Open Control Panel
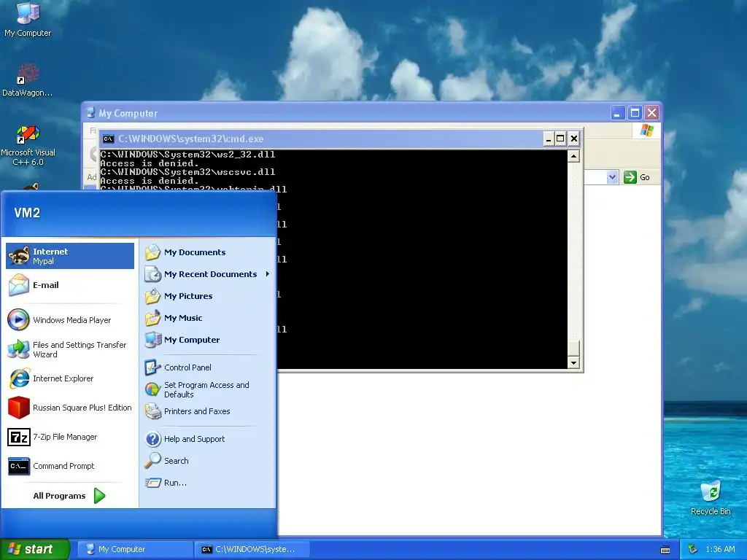747x560 pixels. pyautogui.click(x=207, y=367)
